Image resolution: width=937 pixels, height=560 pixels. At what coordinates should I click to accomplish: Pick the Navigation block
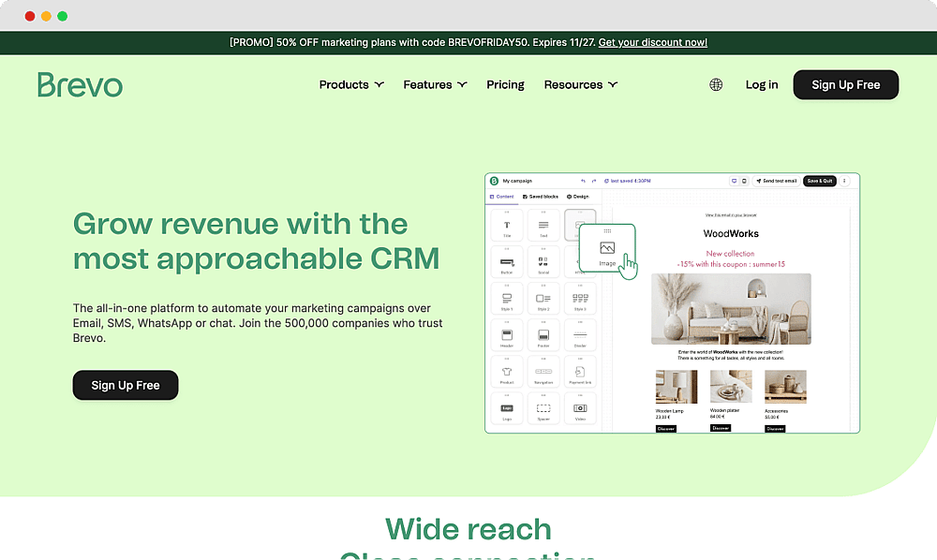543,372
